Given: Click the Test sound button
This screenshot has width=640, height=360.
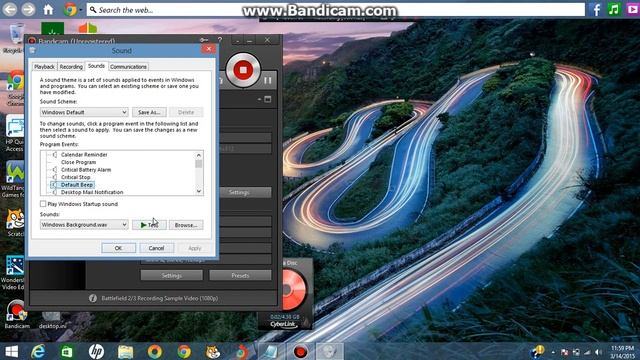Looking at the screenshot, I should coord(149,225).
